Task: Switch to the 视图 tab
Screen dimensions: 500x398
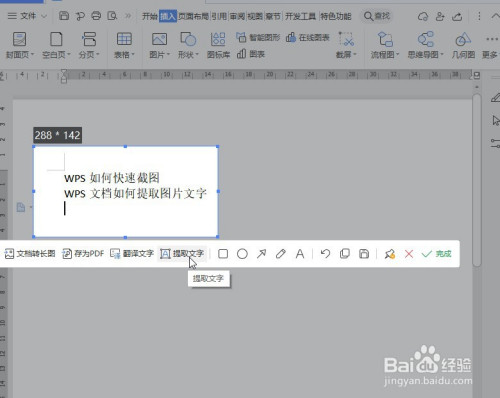Action: click(x=255, y=16)
